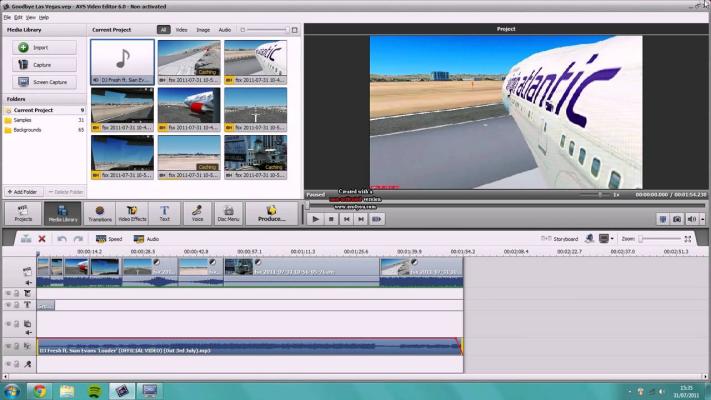Click the Screen Capture button
The image size is (711, 400).
click(44, 82)
